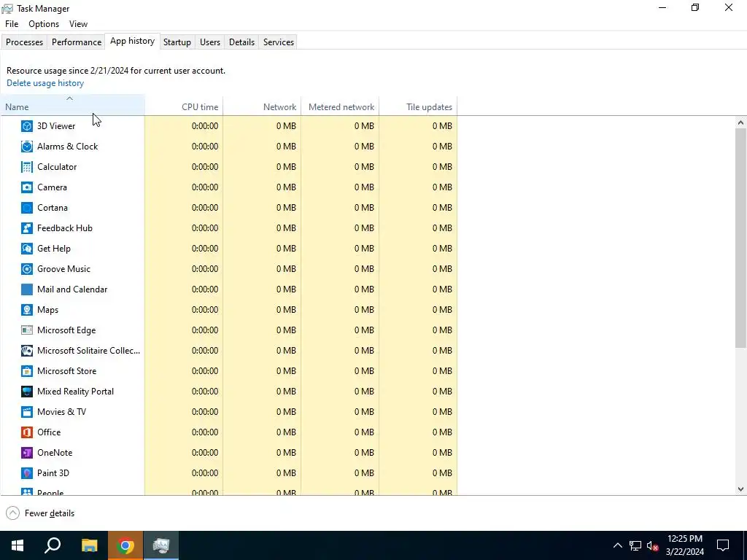Open taskbar Search magnifier
The image size is (747, 560).
coord(53,545)
